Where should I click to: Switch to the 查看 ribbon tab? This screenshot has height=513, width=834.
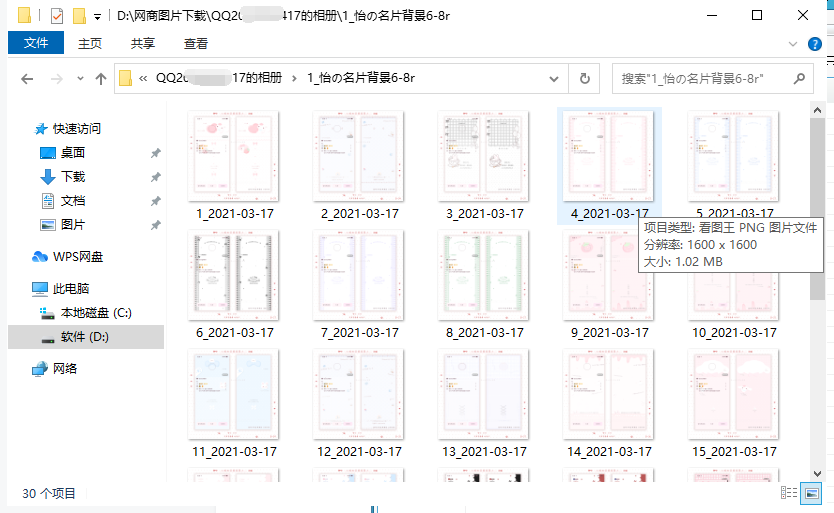(x=196, y=43)
